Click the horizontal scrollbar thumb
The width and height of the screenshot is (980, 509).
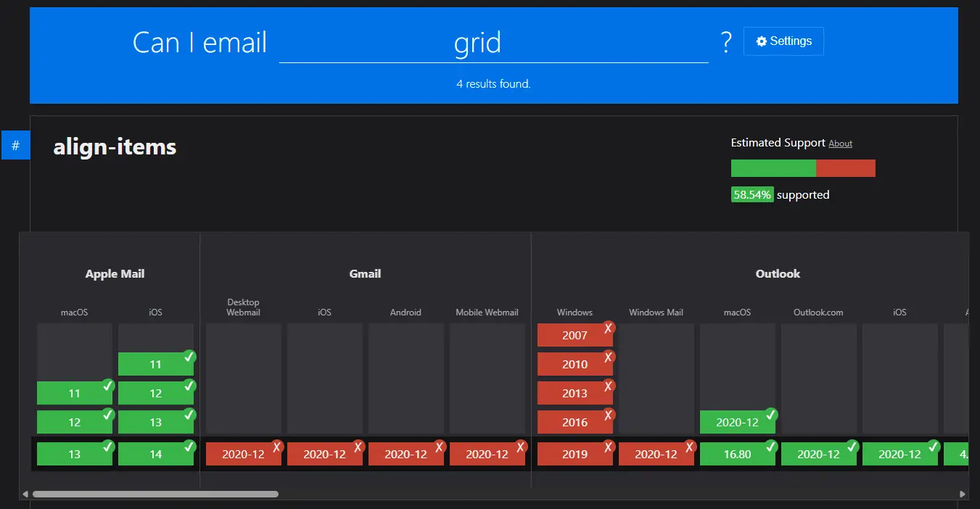(155, 494)
